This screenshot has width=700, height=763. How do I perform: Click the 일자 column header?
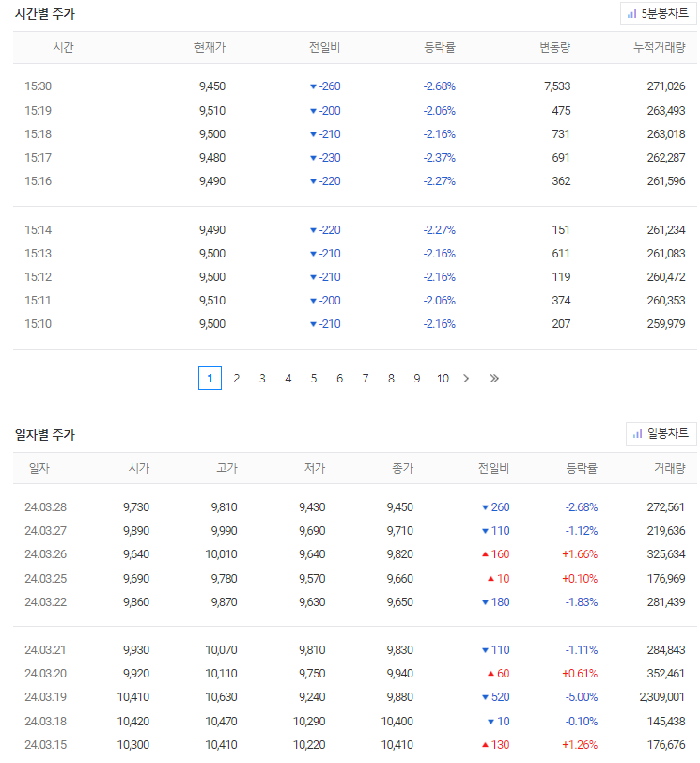click(x=39, y=468)
